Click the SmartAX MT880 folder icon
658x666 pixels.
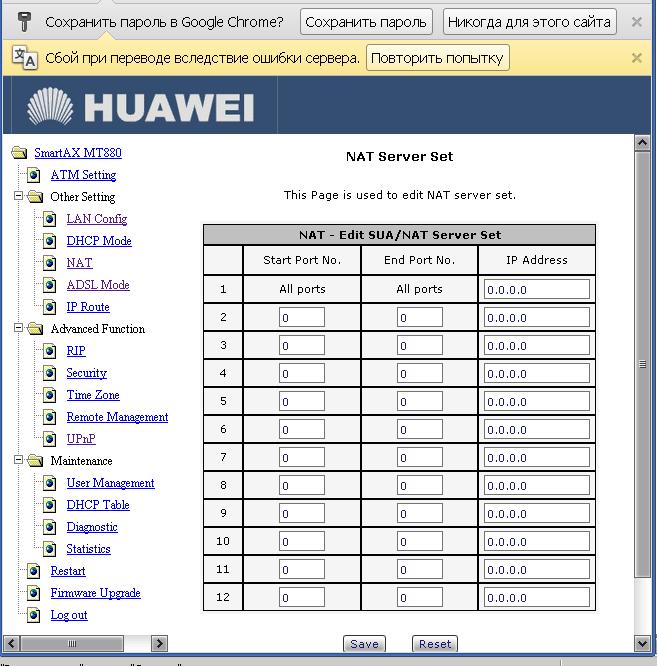coord(19,153)
